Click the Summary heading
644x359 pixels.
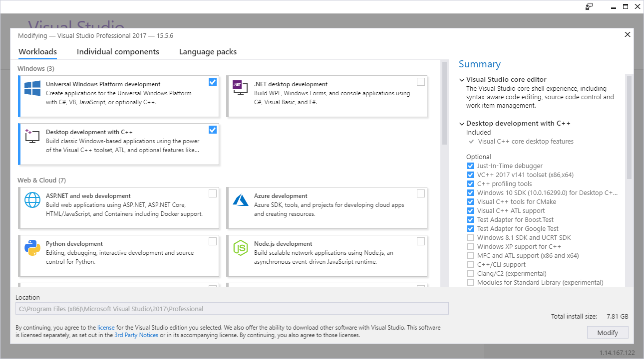pyautogui.click(x=479, y=64)
